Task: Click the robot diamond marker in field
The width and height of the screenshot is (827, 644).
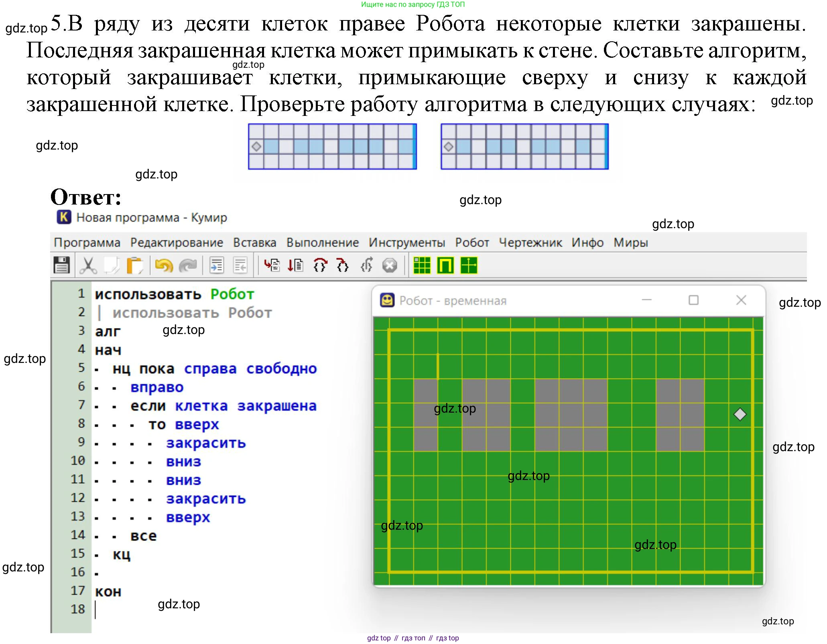Action: coord(740,414)
